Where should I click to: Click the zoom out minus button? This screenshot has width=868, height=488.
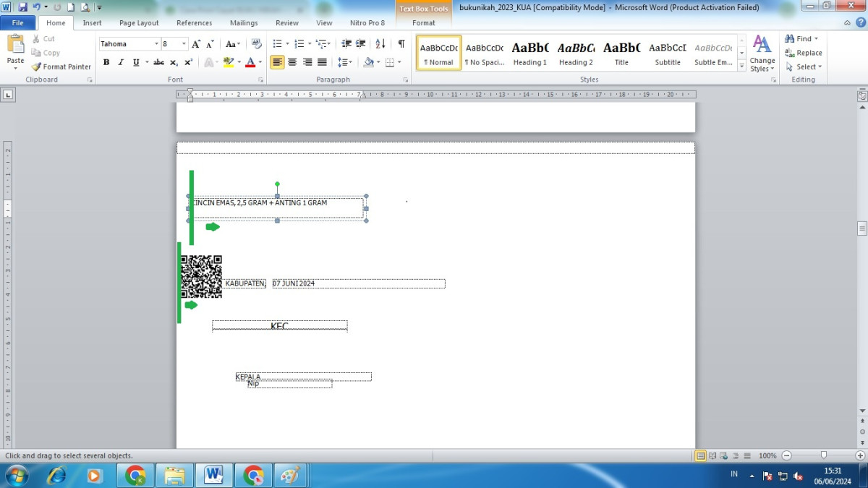pos(787,456)
